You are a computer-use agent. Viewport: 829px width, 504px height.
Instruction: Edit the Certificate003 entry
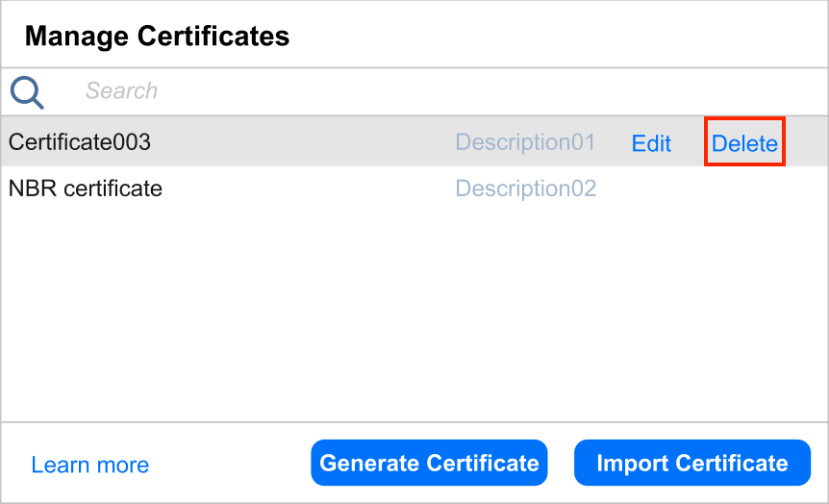651,143
